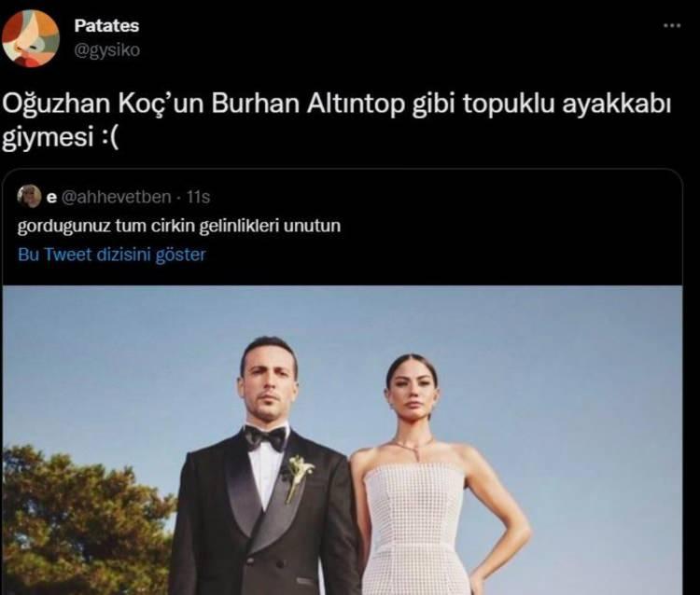Screen dimensions: 700x595
Task: Open the @ahhevetben handle in quoted tweet
Action: tap(116, 197)
